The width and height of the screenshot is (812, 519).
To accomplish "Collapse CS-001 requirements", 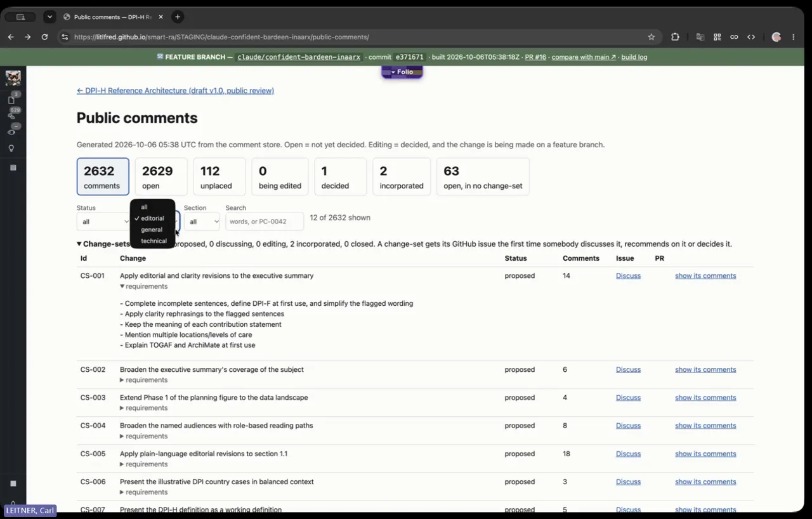I will click(143, 286).
